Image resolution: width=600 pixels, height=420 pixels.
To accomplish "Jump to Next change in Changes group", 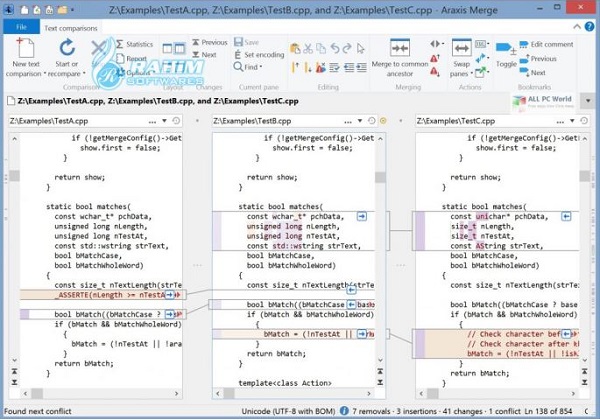I will pyautogui.click(x=204, y=55).
